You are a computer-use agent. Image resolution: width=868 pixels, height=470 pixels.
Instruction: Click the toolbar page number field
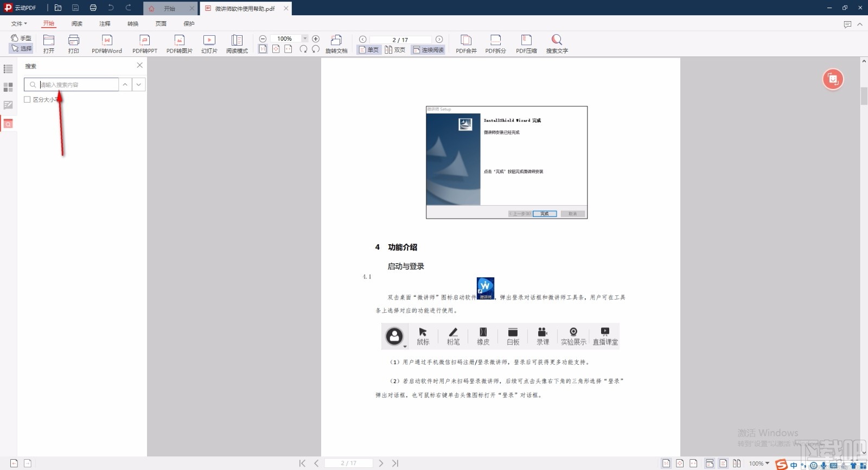[400, 40]
